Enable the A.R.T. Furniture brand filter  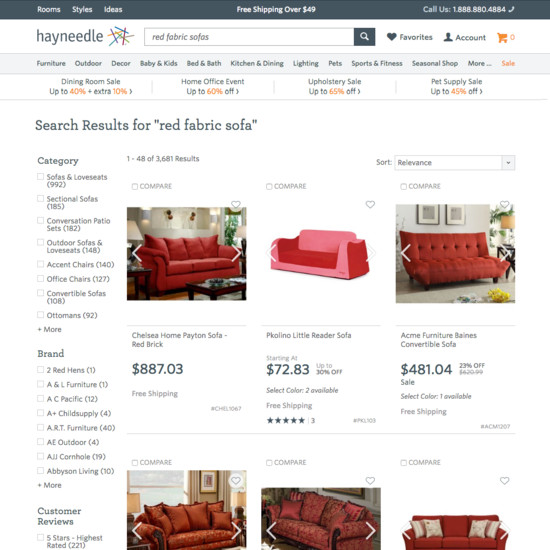(40, 427)
